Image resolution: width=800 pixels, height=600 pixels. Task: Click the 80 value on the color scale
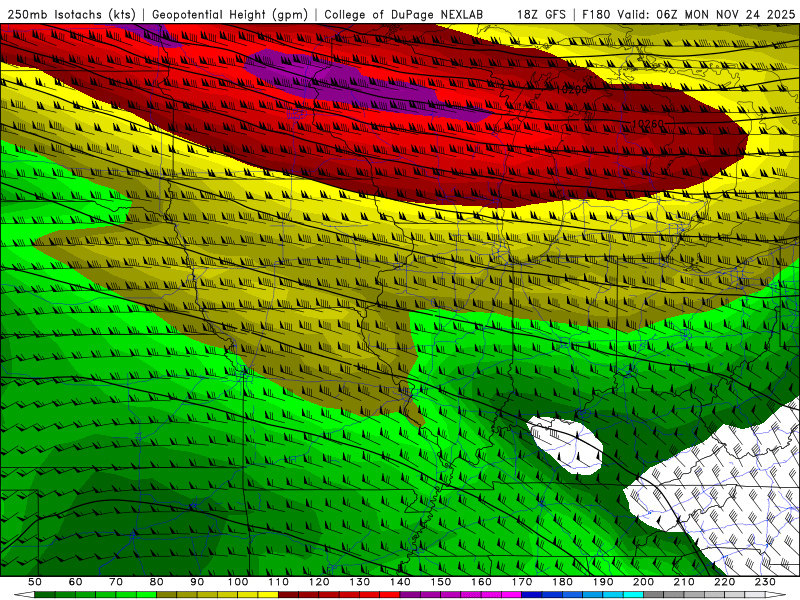point(157,582)
